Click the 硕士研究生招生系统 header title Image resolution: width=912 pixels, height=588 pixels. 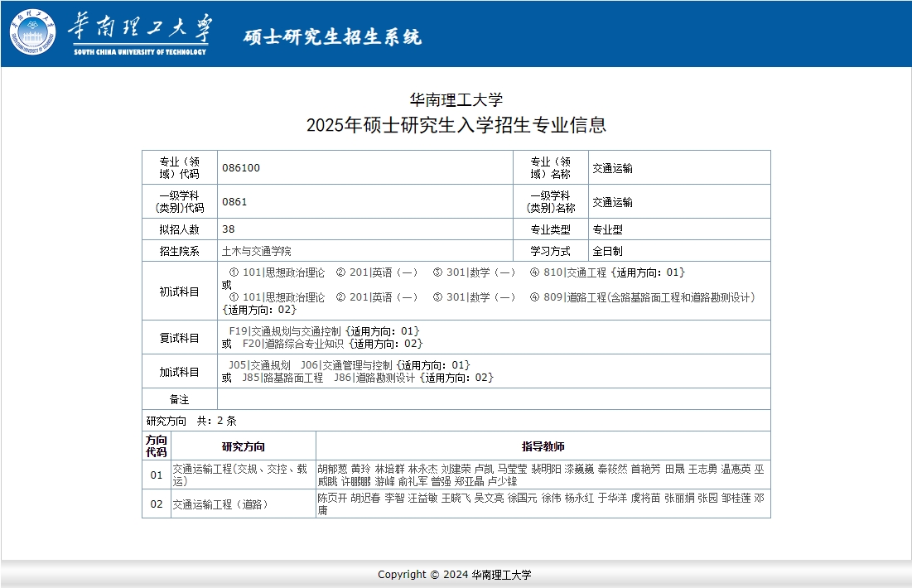(x=332, y=36)
